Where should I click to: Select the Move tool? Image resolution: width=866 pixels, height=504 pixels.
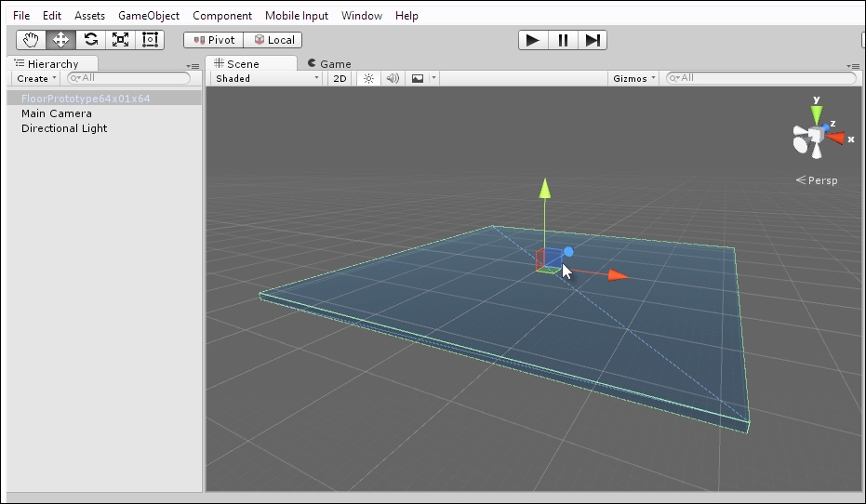pos(60,40)
